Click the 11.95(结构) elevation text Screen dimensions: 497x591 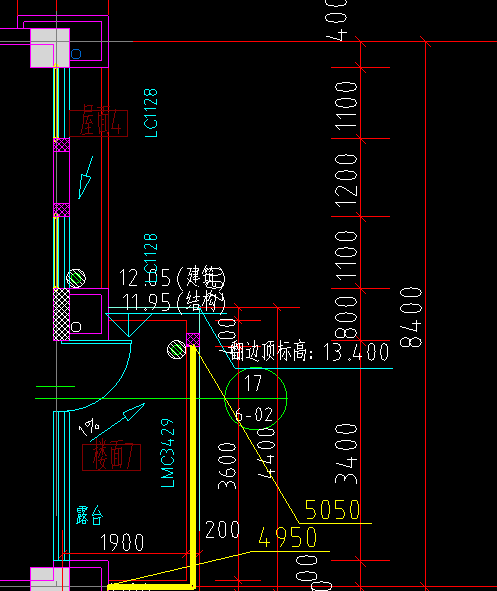click(x=174, y=302)
